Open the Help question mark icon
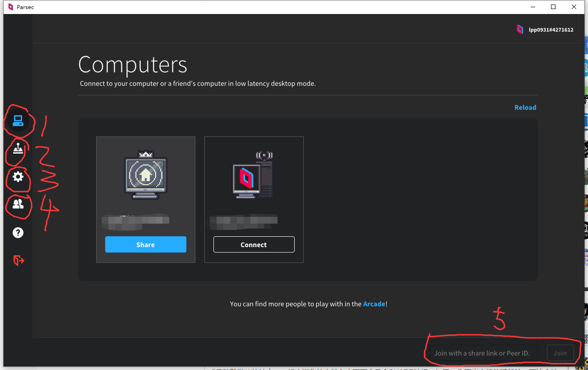Viewport: 588px width, 370px height. 18,233
